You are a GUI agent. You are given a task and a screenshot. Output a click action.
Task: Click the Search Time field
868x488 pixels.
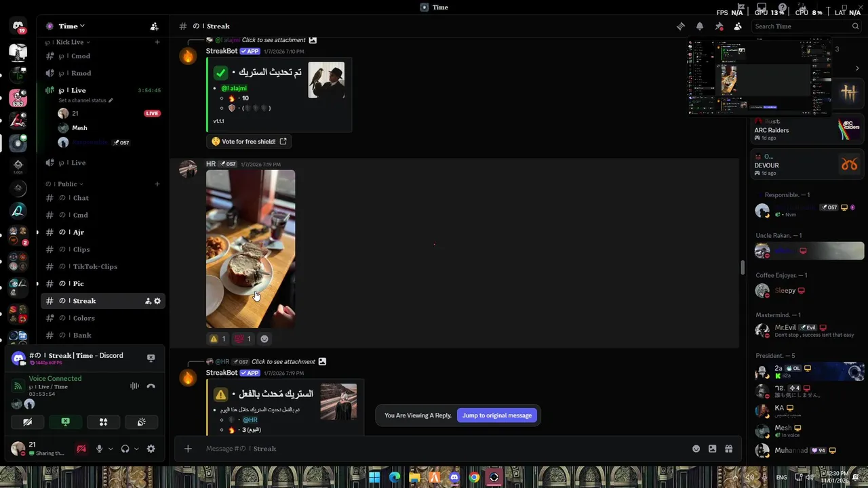[806, 26]
